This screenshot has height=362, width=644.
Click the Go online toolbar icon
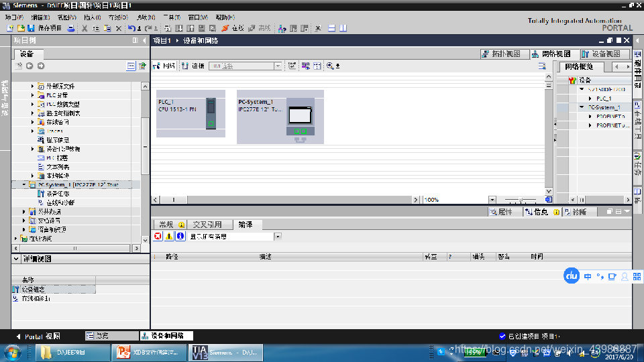233,28
